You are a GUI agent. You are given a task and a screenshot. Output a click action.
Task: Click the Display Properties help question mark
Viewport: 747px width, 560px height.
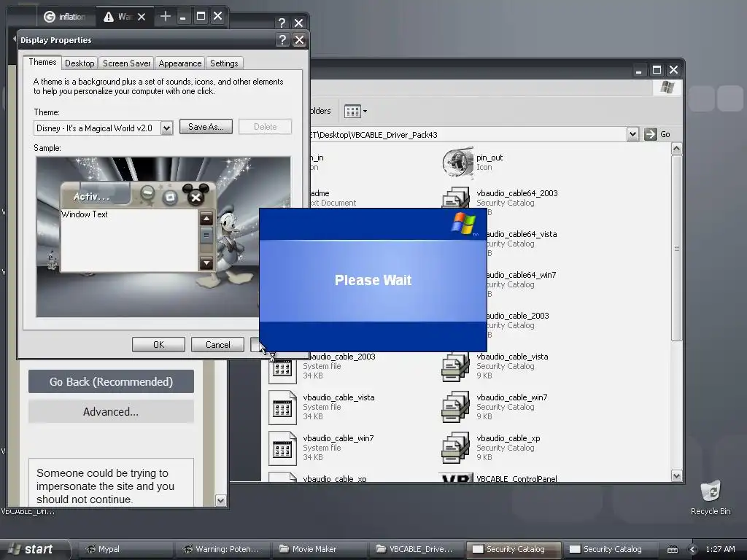[282, 40]
